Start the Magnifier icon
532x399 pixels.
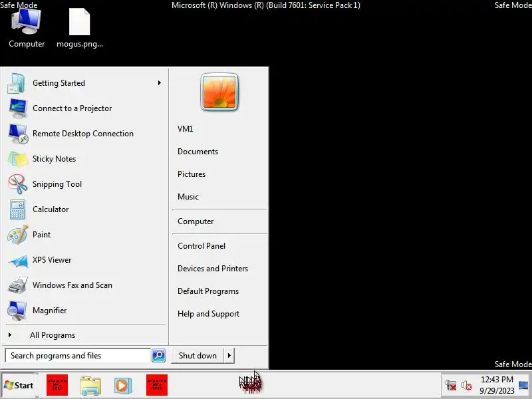tap(17, 311)
